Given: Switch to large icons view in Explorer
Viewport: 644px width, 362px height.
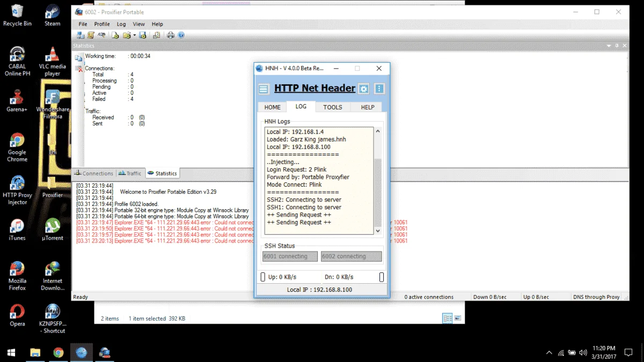Looking at the screenshot, I should pyautogui.click(x=458, y=318).
